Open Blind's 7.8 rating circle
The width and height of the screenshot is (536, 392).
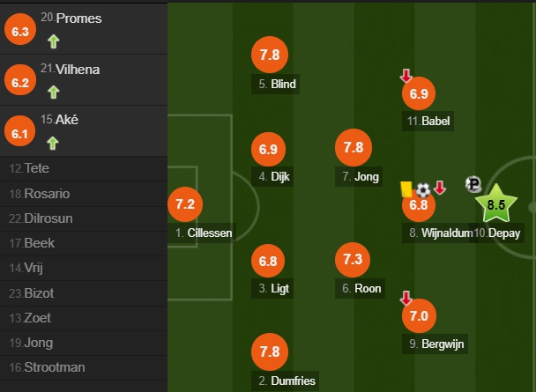[270, 55]
